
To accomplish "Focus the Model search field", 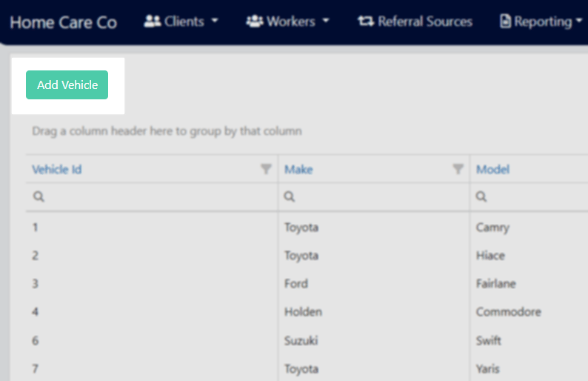I will (x=529, y=196).
